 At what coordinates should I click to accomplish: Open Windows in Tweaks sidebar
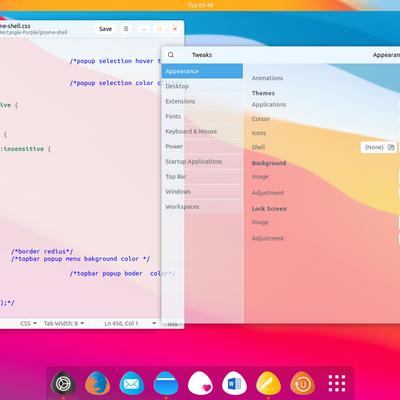(x=202, y=192)
